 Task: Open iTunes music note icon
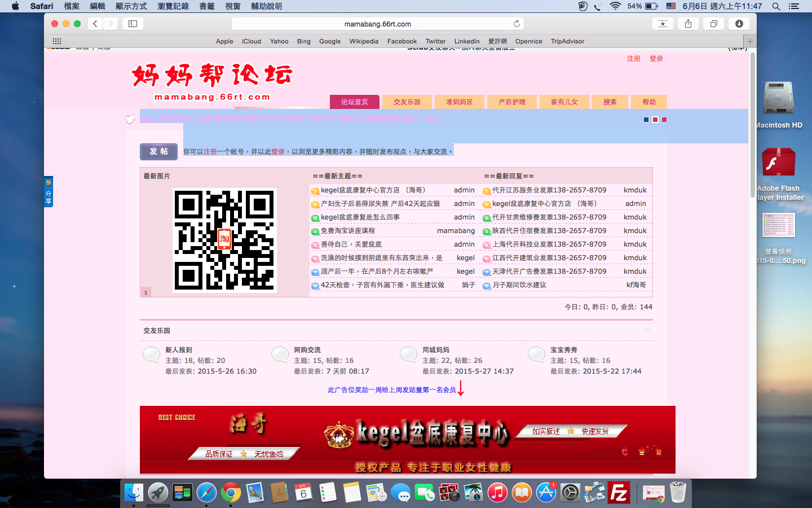click(x=497, y=493)
